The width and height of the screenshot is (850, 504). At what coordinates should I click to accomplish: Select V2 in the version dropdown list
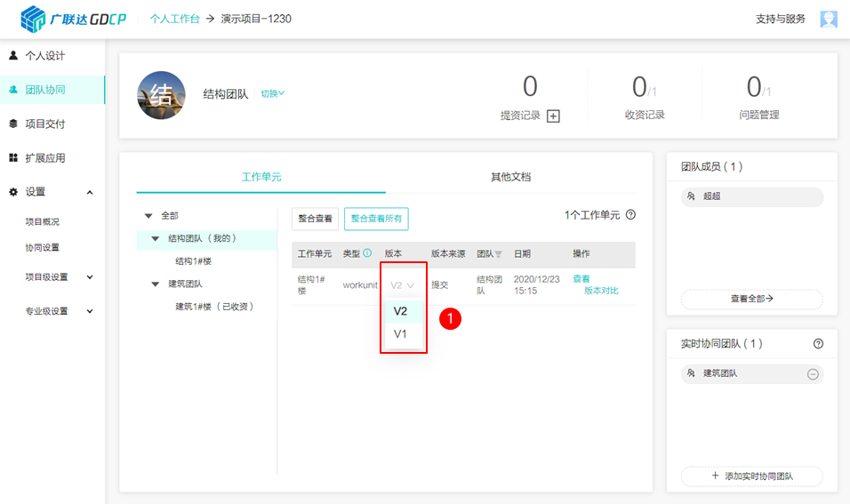404,311
